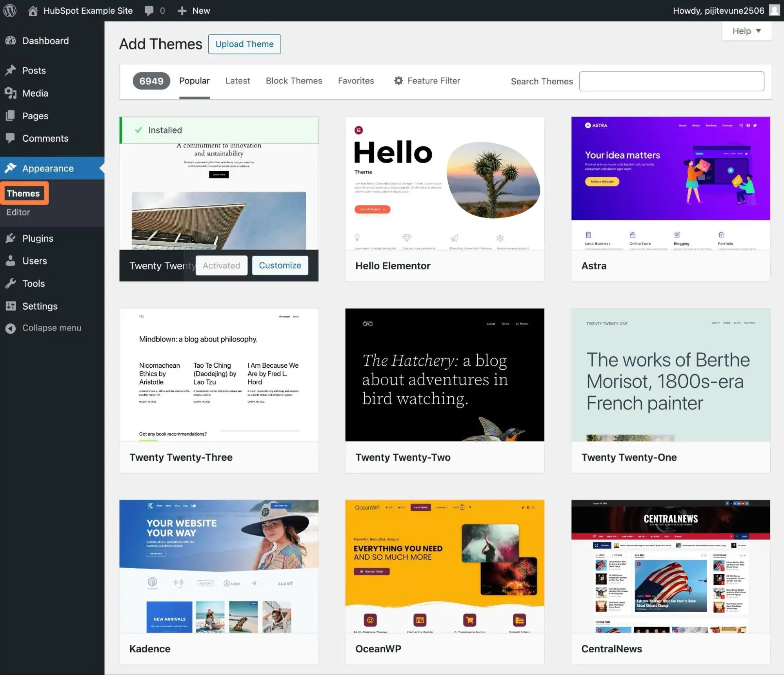This screenshot has width=784, height=675.
Task: Click the Tools wrench icon
Action: 11,283
